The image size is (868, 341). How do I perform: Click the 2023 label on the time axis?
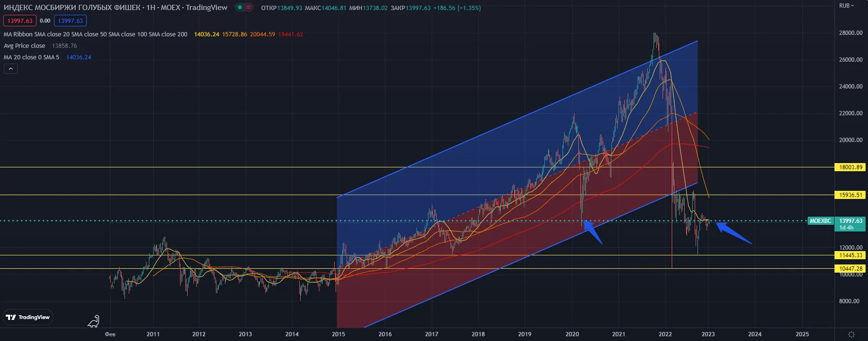pos(708,334)
